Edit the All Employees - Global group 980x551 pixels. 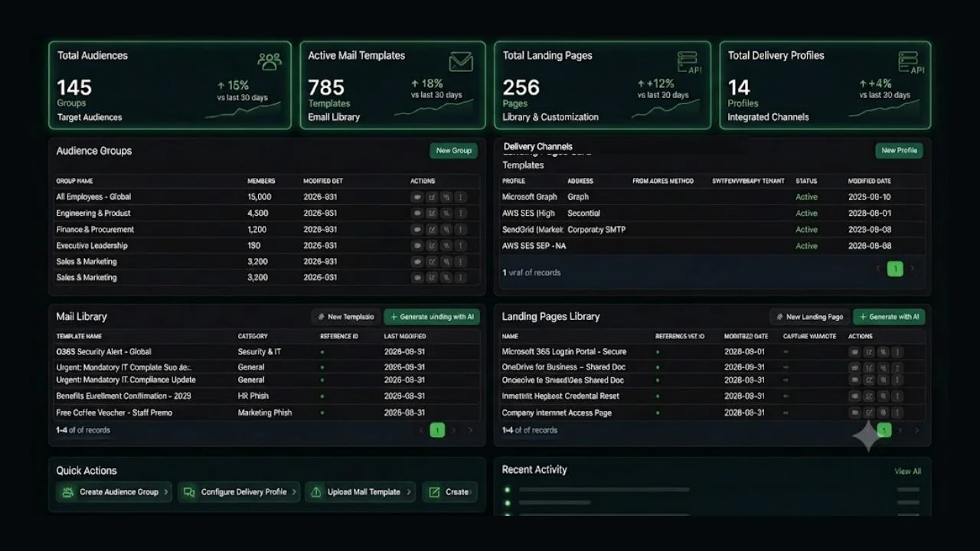point(432,197)
